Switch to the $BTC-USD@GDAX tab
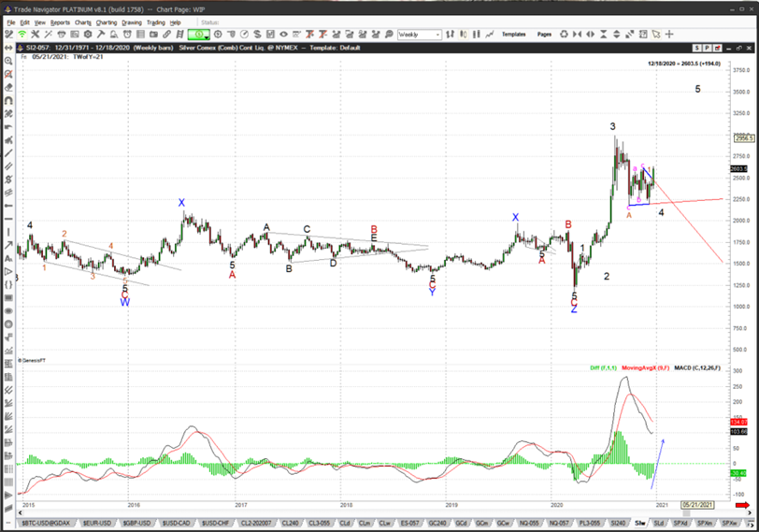Image resolution: width=759 pixels, height=532 pixels. [x=46, y=524]
